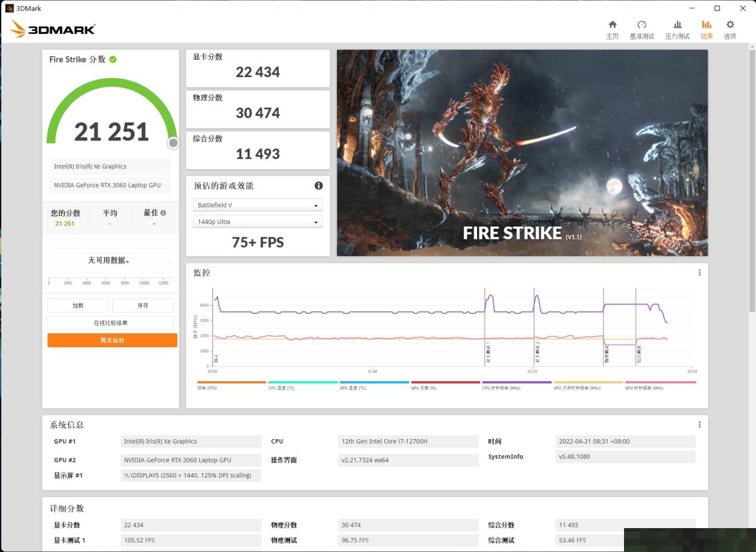
Task: Click the 物理分数 30 474 score card
Action: pyautogui.click(x=257, y=109)
